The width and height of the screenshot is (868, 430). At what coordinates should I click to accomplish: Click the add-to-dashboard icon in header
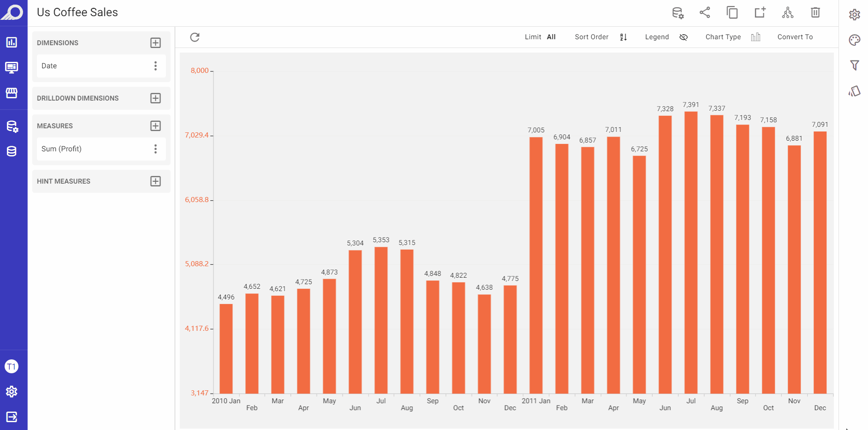[x=760, y=12]
